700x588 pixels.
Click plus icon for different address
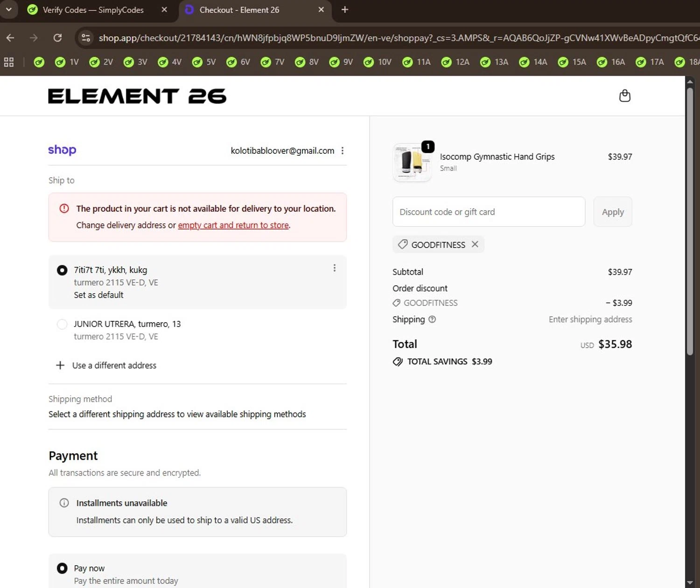(60, 365)
